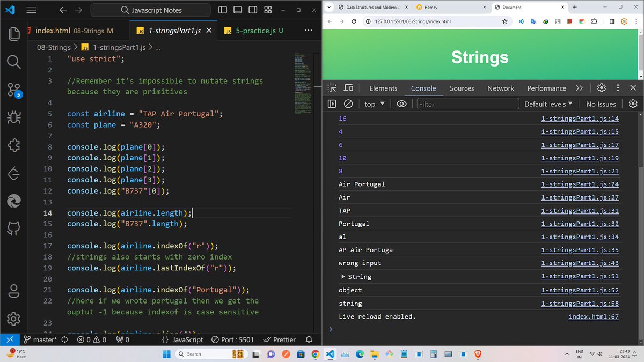The width and height of the screenshot is (644, 362).
Task: Open VS Code notifications bell
Action: click(x=309, y=339)
